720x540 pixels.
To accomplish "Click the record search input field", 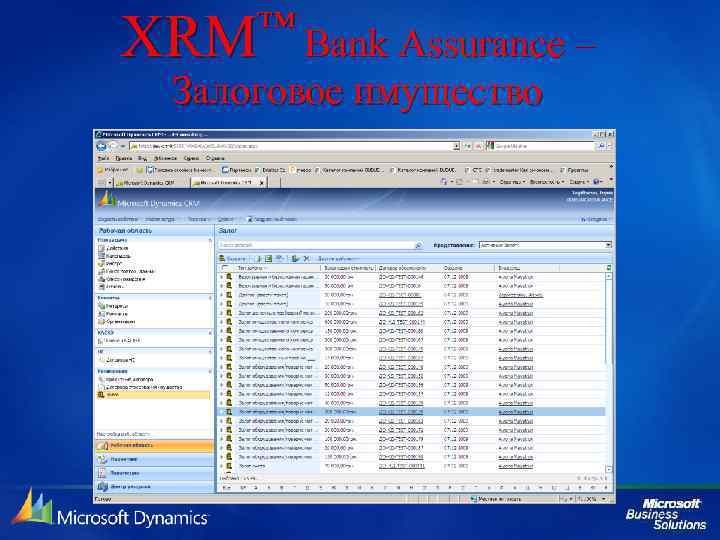I will pos(316,245).
